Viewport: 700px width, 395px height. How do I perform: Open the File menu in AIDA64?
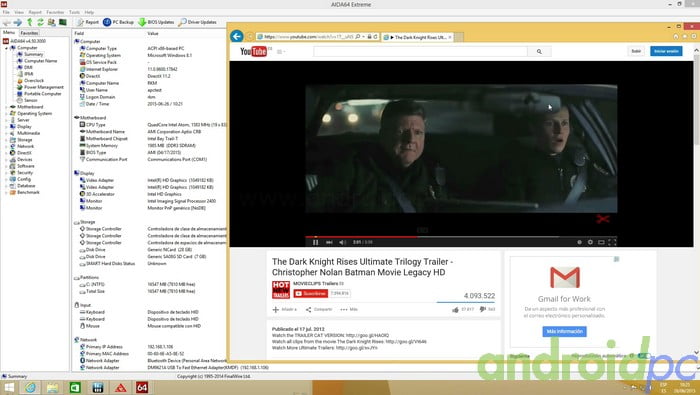6,12
